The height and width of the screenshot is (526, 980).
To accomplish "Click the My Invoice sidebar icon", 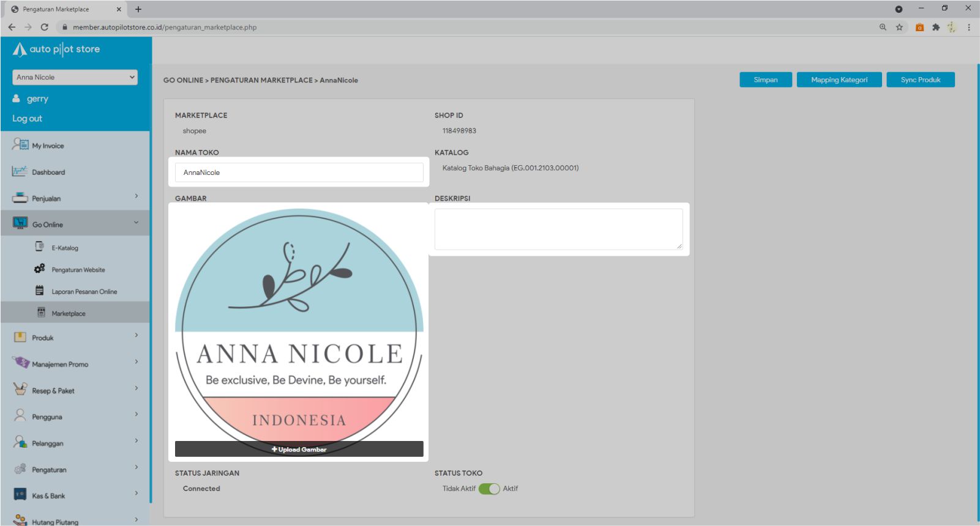I will (x=20, y=145).
